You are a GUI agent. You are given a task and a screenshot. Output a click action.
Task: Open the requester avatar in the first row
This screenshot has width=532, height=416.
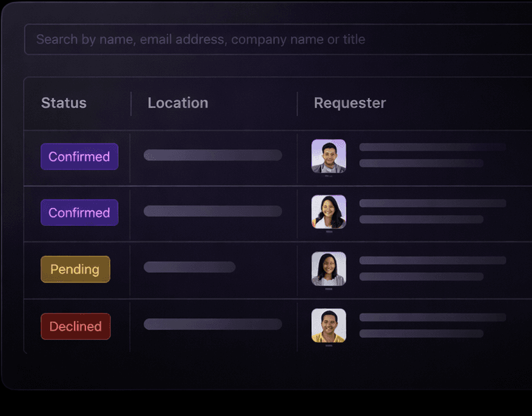[x=328, y=156]
